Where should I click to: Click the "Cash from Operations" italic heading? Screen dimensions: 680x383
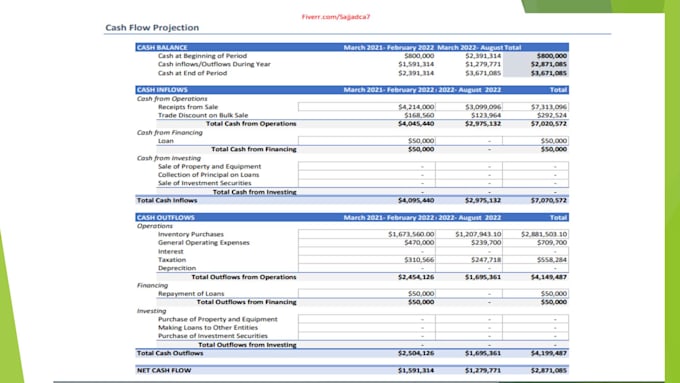(172, 98)
